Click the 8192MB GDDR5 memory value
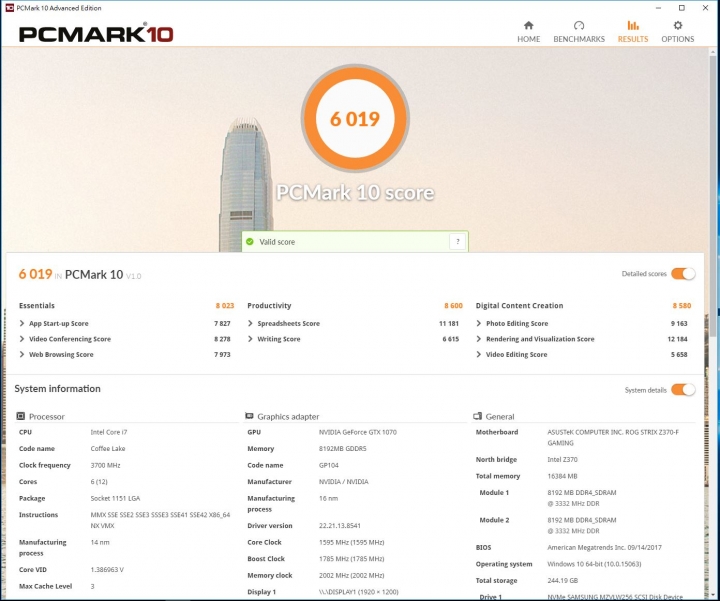720x601 pixels. point(343,449)
